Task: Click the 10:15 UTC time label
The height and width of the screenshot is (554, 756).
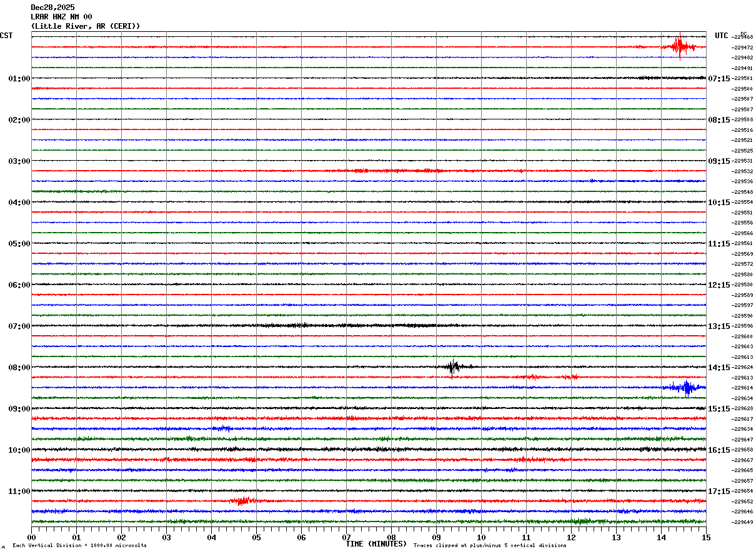Action: pyautogui.click(x=719, y=203)
